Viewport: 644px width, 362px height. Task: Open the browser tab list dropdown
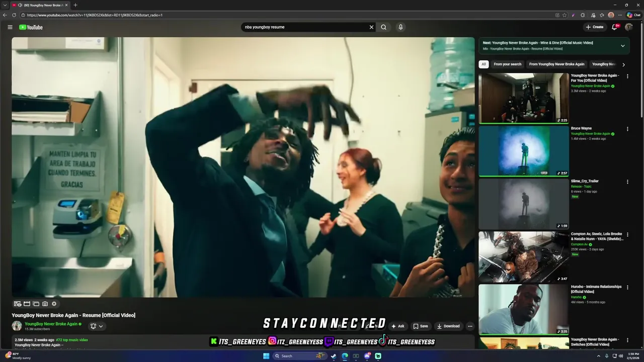click(5, 5)
